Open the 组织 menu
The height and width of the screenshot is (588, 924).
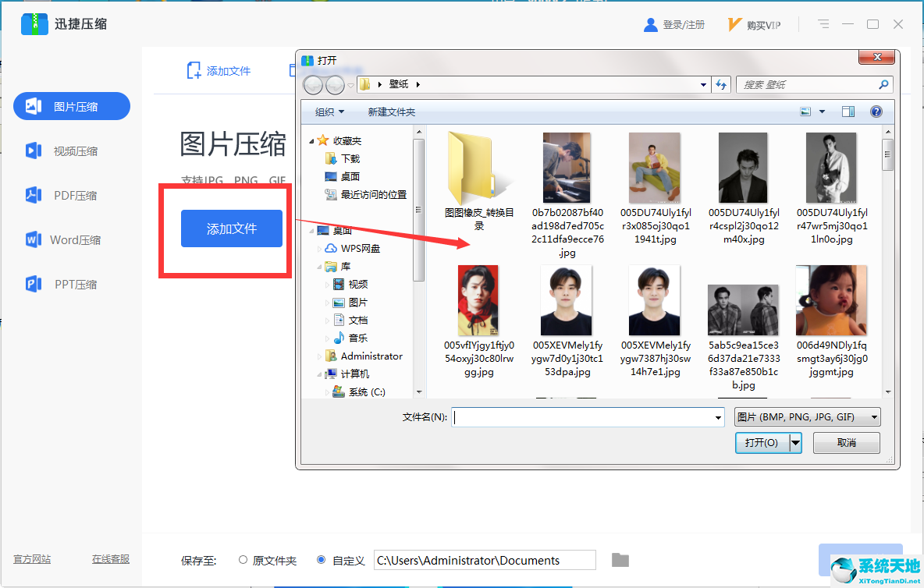point(329,112)
